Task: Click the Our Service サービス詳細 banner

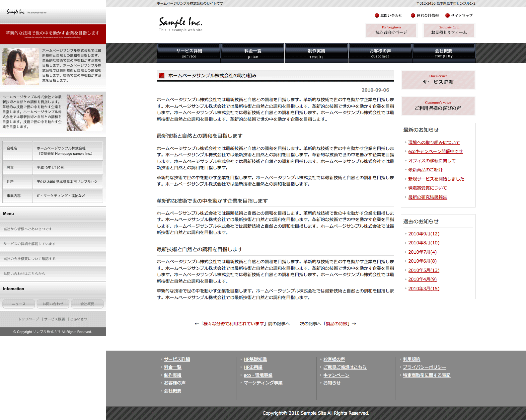Action: (438, 80)
